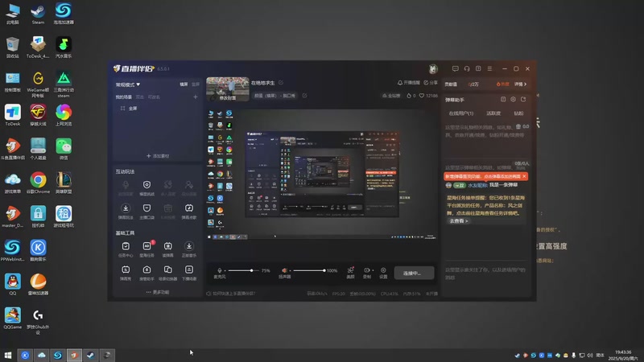Image resolution: width=644 pixels, height=362 pixels.
Task: Open 如何快速上手直播伴侣 help link
Action: click(231, 294)
